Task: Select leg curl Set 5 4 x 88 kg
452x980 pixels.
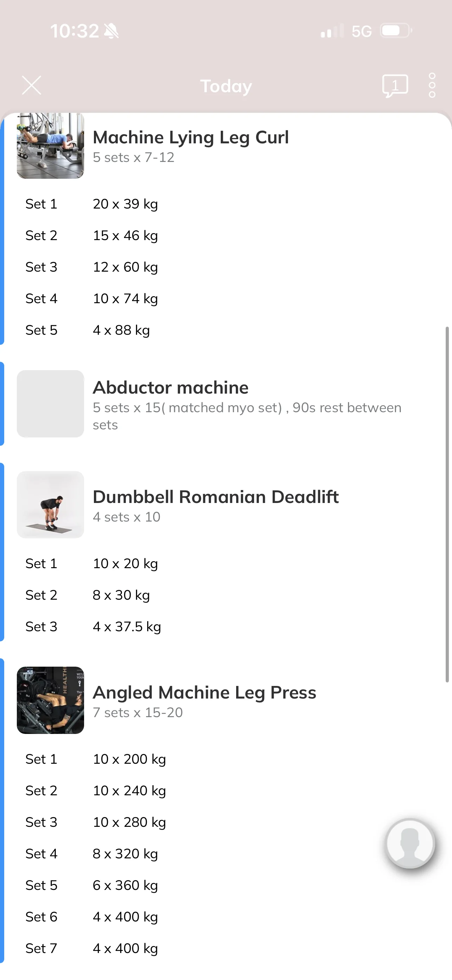Action: pyautogui.click(x=88, y=330)
